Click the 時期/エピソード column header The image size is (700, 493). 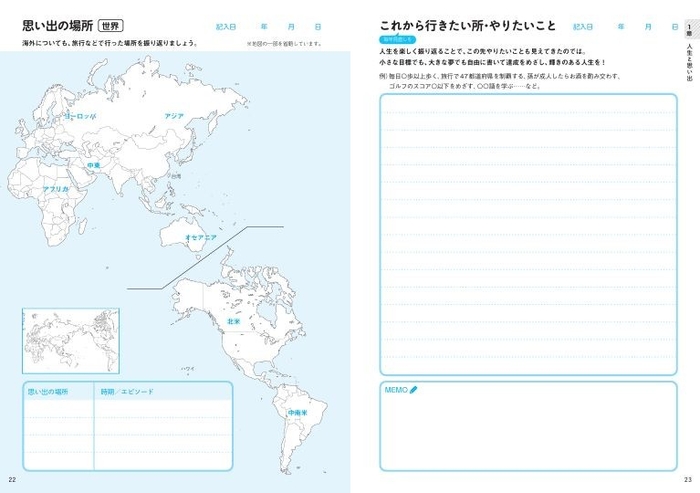pos(127,391)
